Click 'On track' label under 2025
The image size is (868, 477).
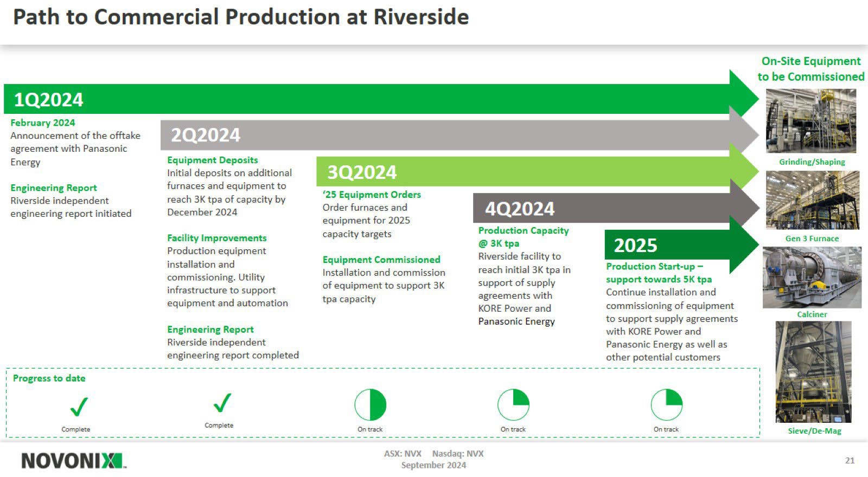point(666,429)
